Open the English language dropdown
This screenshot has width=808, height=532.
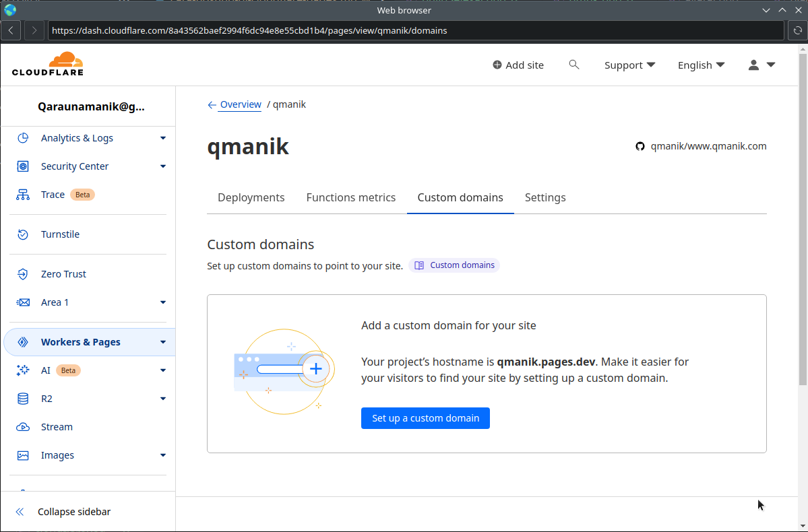click(x=701, y=65)
